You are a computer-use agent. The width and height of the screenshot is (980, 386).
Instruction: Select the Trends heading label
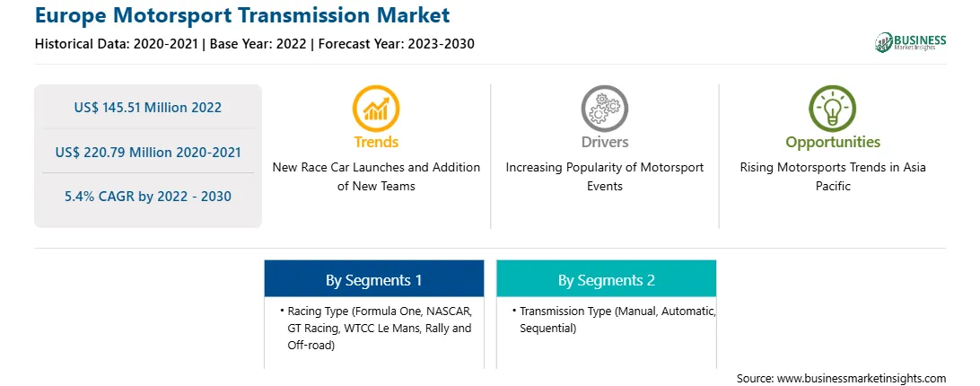(376, 142)
